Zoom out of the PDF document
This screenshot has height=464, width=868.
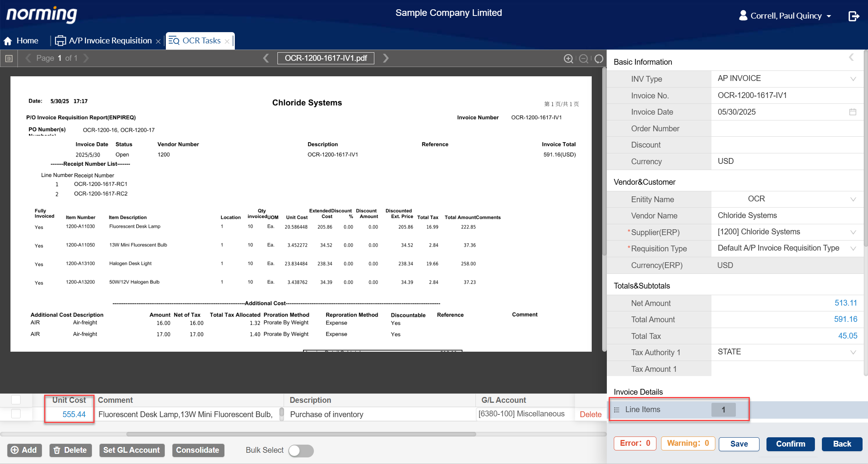584,58
